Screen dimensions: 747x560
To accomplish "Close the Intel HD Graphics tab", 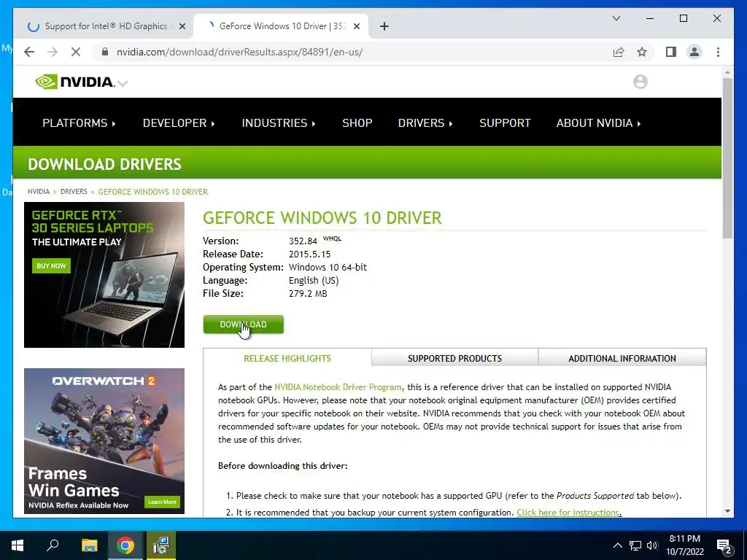I will point(182,27).
